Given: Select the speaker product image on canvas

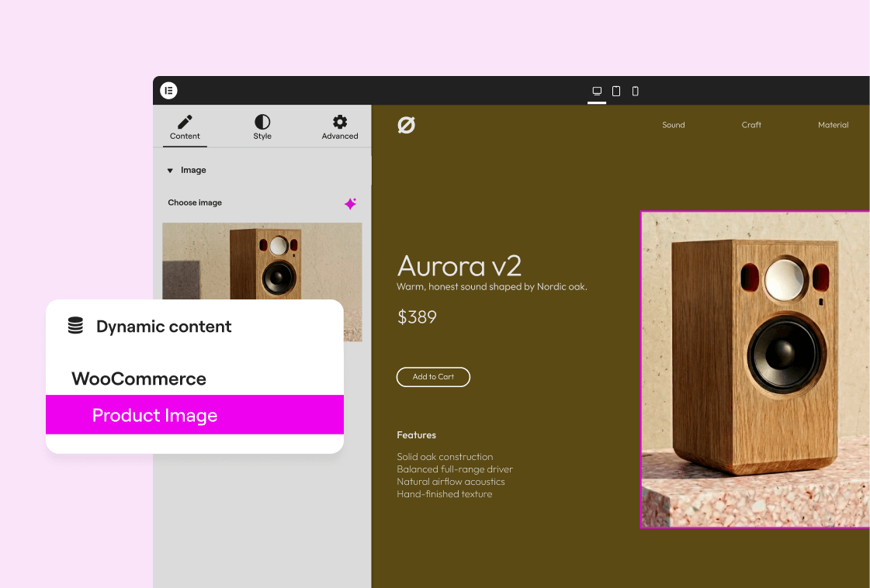Looking at the screenshot, I should [x=754, y=369].
